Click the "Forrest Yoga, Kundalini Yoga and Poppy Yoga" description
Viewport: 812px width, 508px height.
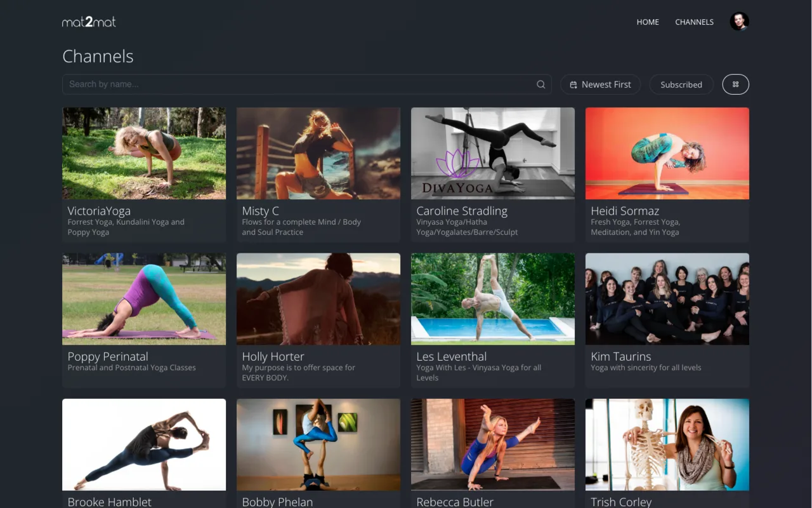click(126, 227)
